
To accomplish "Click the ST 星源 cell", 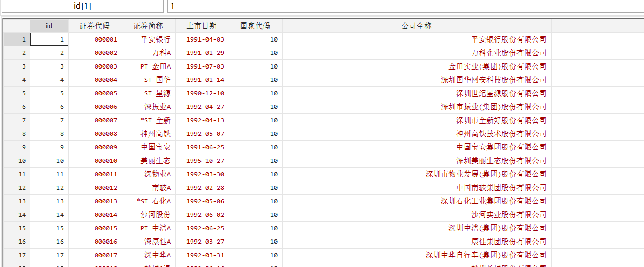I will (148, 93).
